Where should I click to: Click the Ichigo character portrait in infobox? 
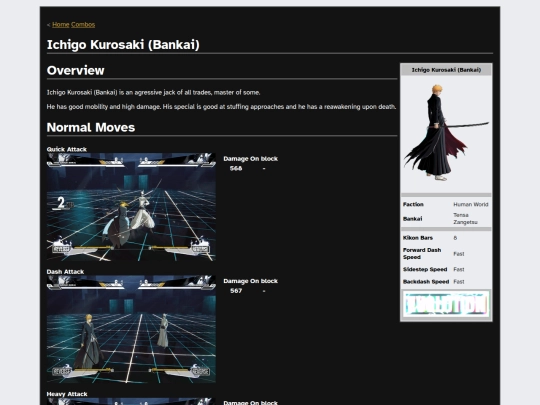[446, 133]
